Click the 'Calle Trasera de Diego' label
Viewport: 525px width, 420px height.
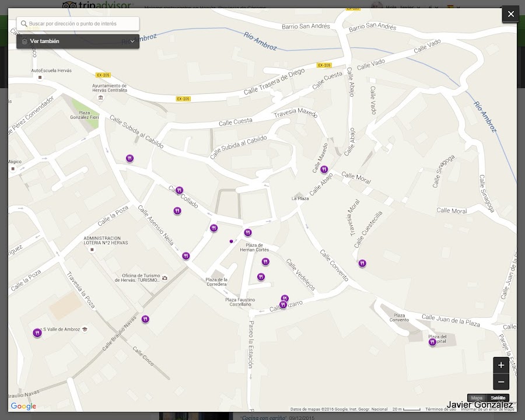(274, 82)
